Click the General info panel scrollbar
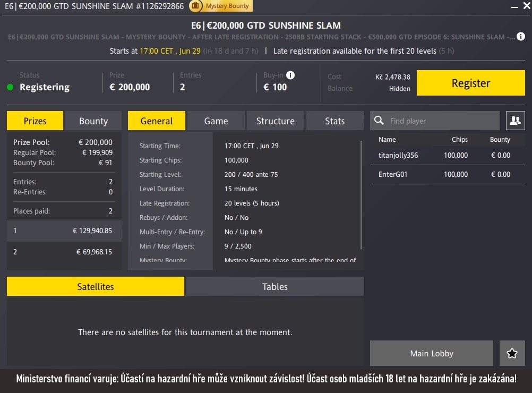 [361, 194]
